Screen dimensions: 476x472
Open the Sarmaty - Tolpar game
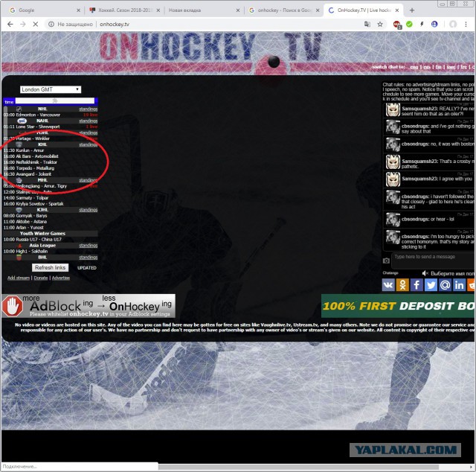coord(32,197)
